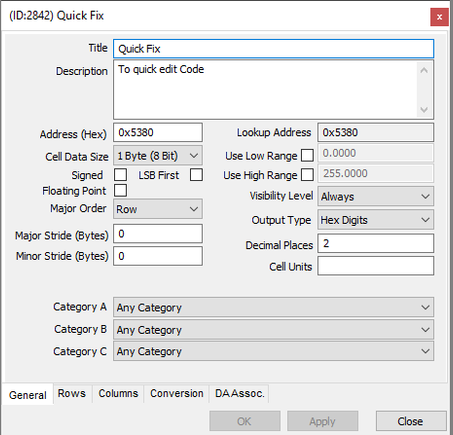Image resolution: width=453 pixels, height=435 pixels.
Task: Open the Columns tab
Action: click(118, 393)
